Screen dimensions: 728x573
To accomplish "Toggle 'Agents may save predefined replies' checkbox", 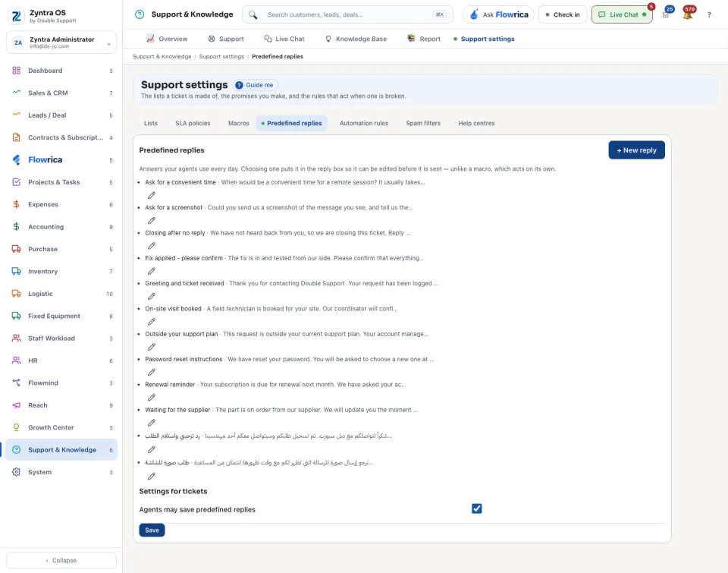I will coord(477,508).
